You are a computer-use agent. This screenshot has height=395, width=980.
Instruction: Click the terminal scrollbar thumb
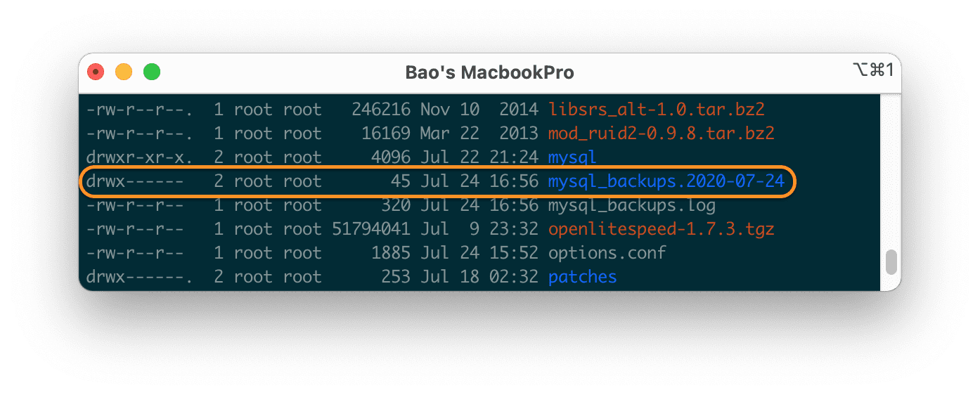click(x=891, y=262)
